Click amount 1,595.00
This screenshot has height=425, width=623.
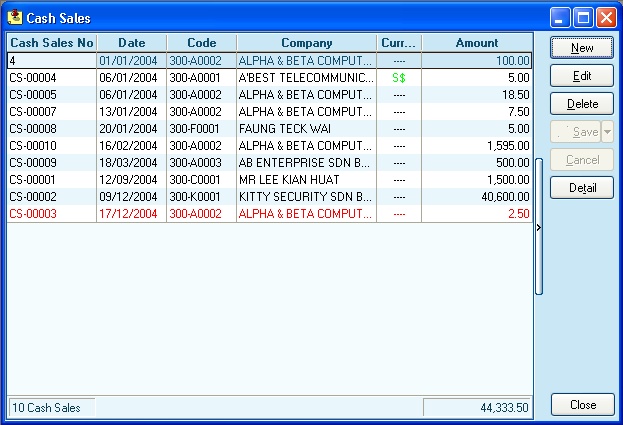tap(509, 146)
